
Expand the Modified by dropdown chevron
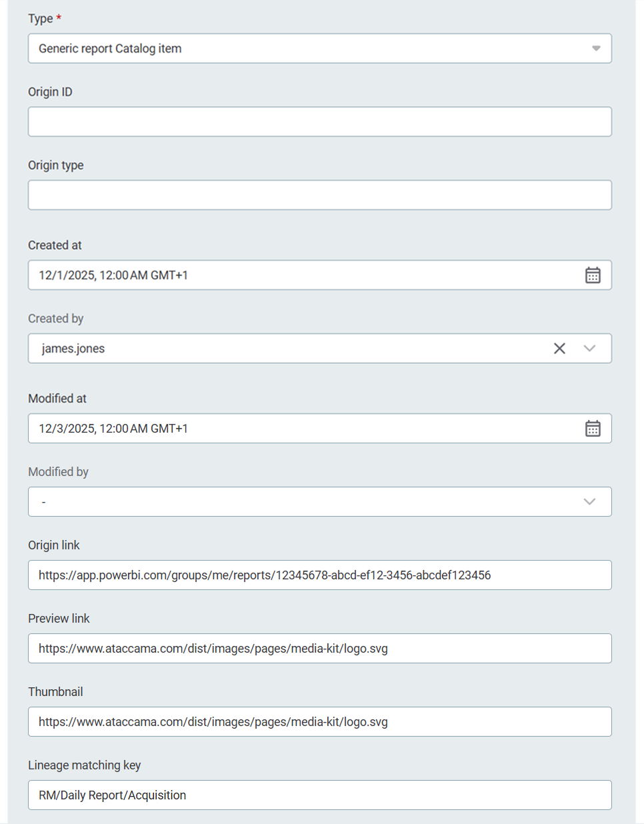click(x=589, y=502)
